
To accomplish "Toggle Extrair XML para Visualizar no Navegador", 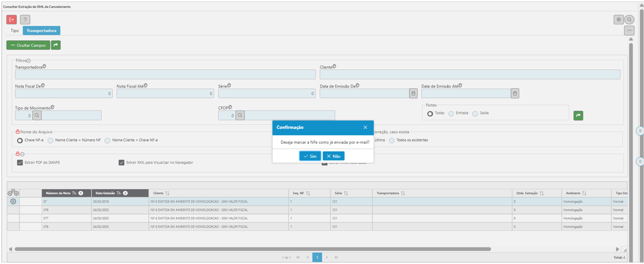I will click(121, 163).
